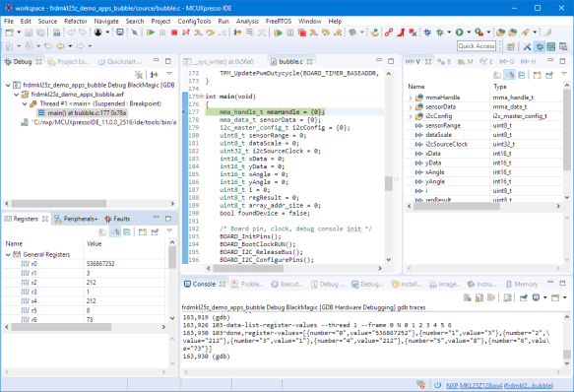Switch to the Peripherals+ tab
The width and height of the screenshot is (574, 392).
coord(76,219)
